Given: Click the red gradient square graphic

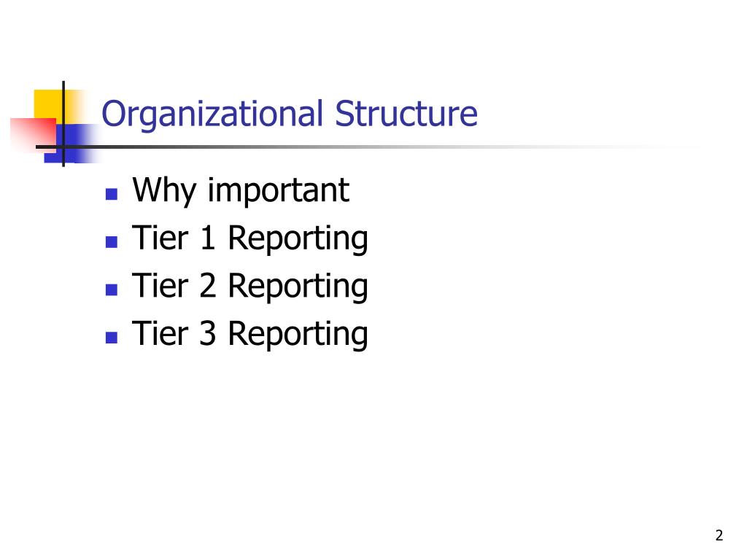Looking at the screenshot, I should (32, 135).
